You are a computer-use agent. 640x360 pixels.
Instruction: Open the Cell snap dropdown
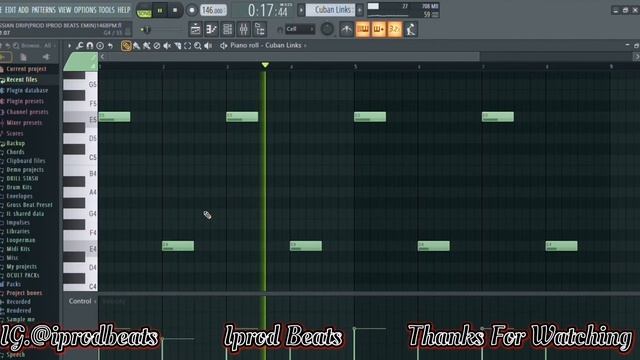click(x=300, y=29)
